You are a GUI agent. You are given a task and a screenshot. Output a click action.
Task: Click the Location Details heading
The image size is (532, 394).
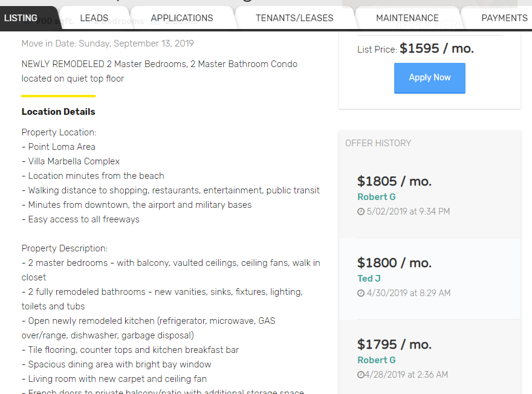click(x=58, y=111)
